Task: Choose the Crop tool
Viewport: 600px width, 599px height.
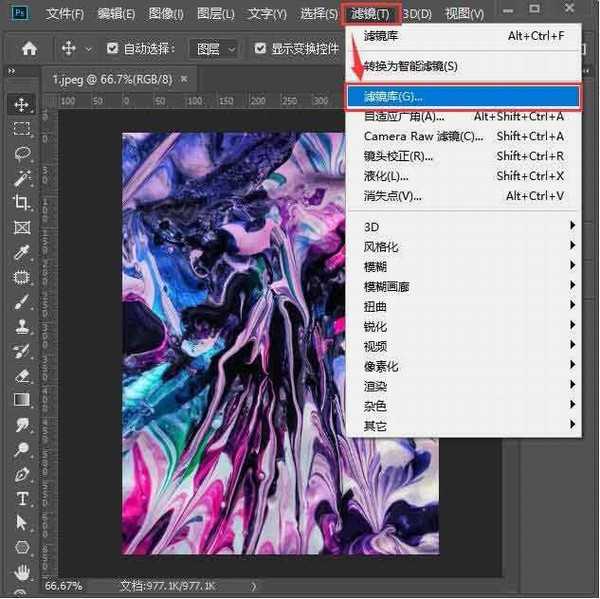Action: pyautogui.click(x=21, y=203)
